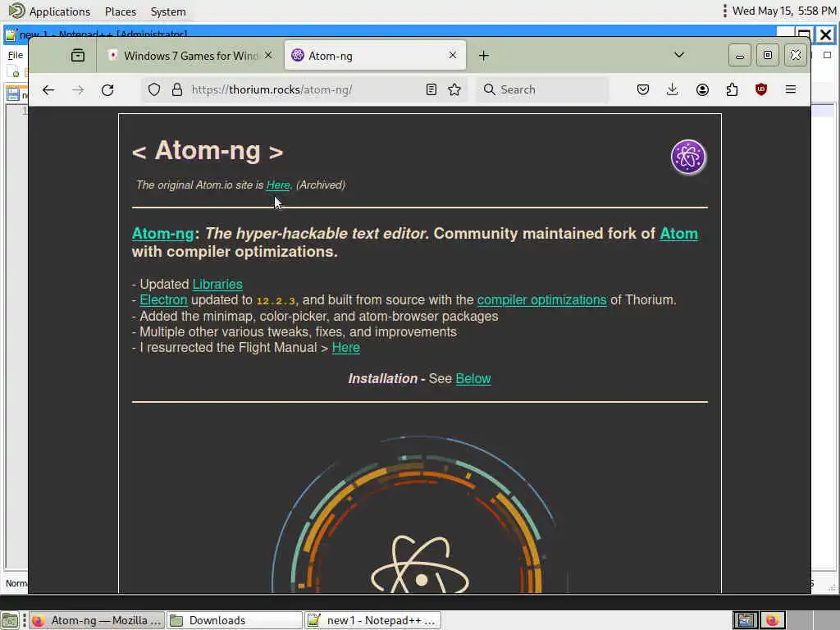Viewport: 840px width, 630px height.
Task: Open the Firefox account icon
Action: click(x=702, y=89)
